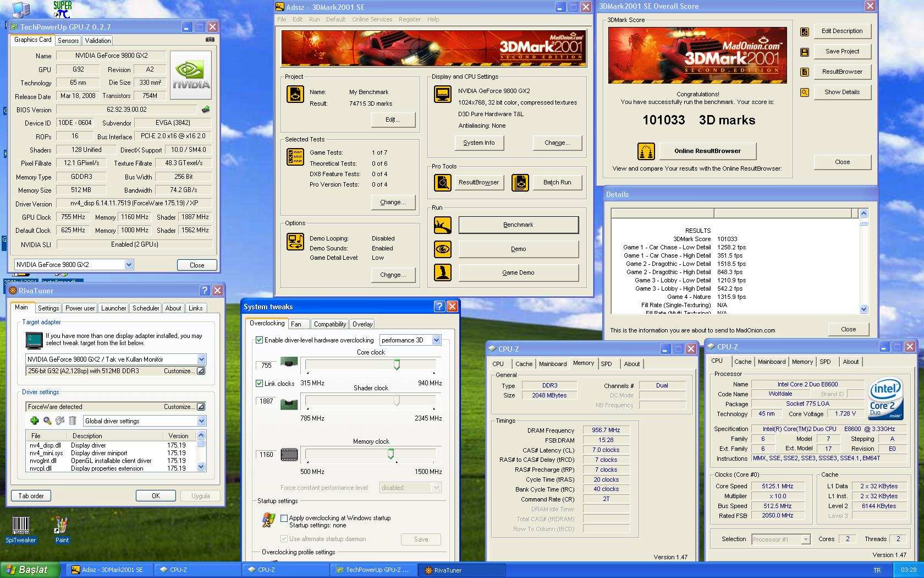Click the Details results scrollbar down arrow

(x=864, y=309)
